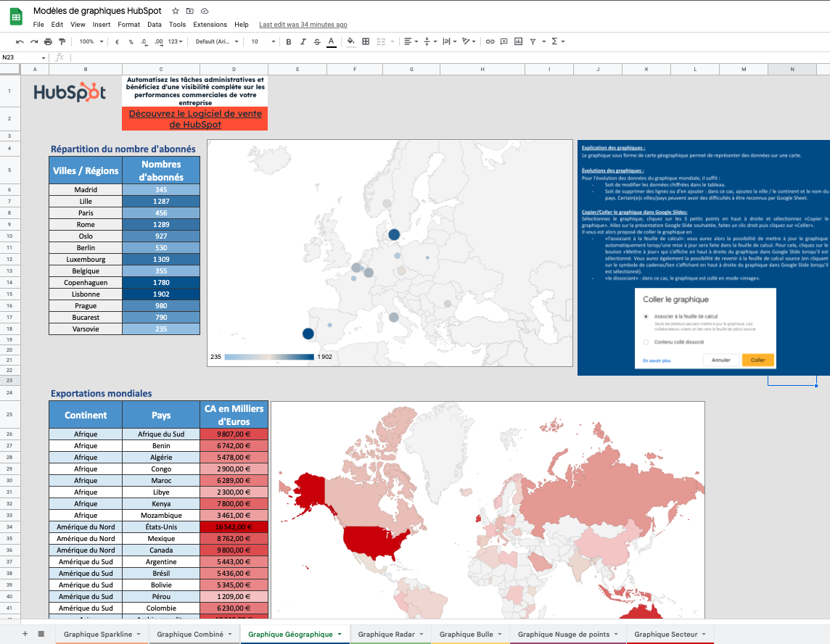Viewport: 830px width, 644px height.
Task: Select the 'Lisbonne' cell
Action: [86, 294]
